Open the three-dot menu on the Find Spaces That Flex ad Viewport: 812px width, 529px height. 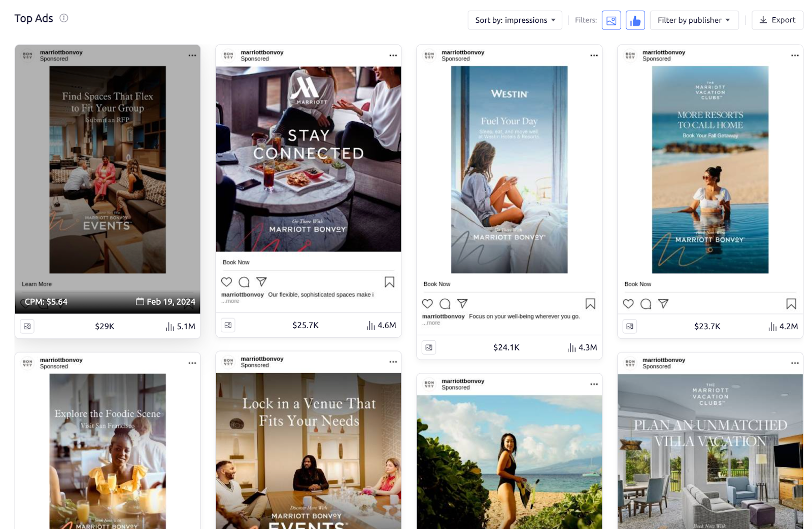[192, 55]
